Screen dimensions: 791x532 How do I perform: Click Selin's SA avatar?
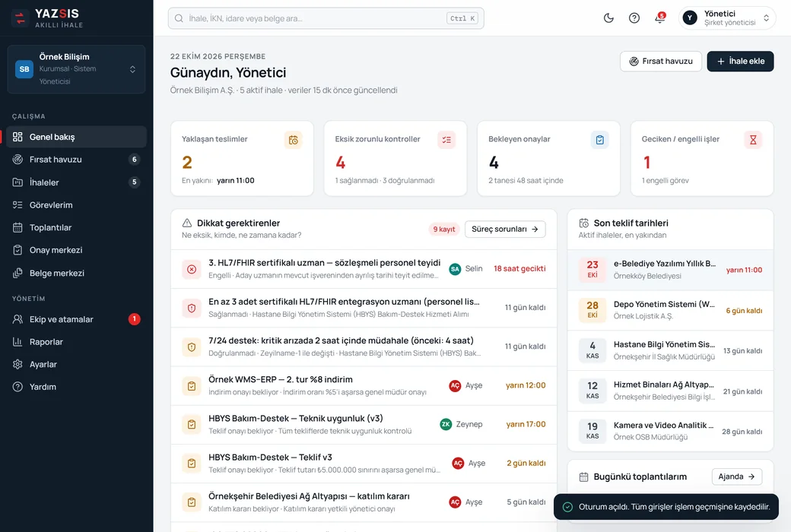point(455,269)
